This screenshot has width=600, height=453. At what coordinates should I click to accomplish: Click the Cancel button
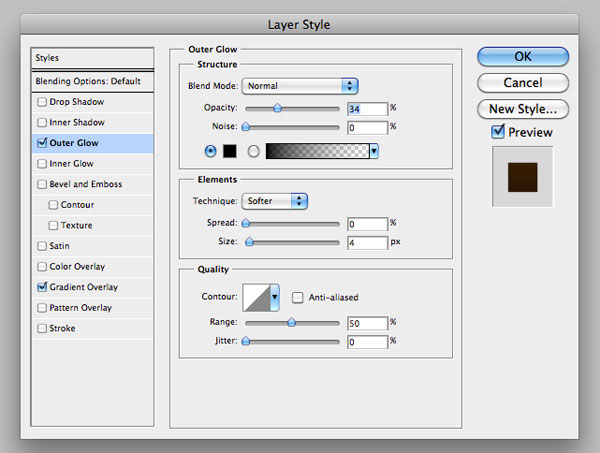click(x=522, y=82)
